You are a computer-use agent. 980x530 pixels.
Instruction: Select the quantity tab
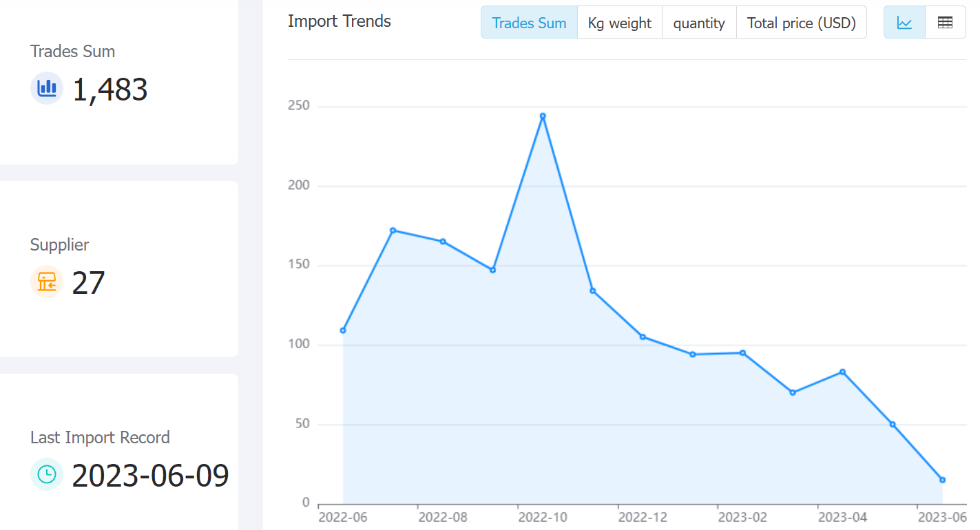point(699,23)
